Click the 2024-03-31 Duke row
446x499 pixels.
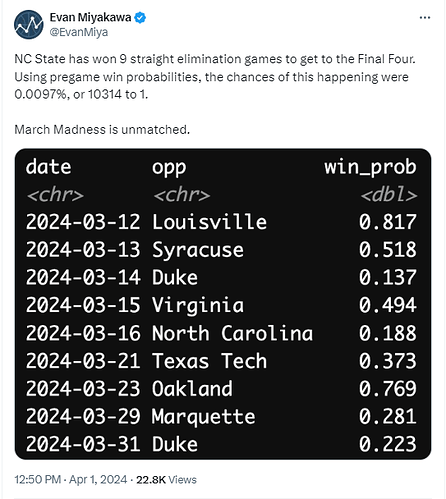[x=221, y=444]
